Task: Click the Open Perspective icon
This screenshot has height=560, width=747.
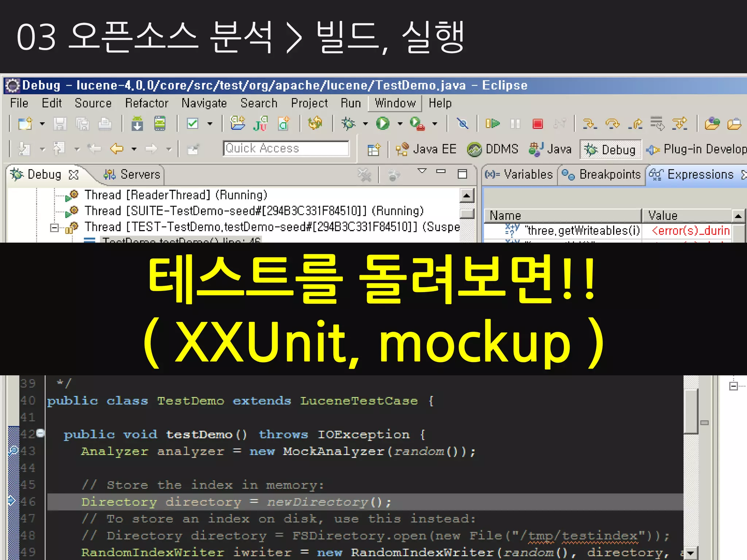Action: pos(373,149)
